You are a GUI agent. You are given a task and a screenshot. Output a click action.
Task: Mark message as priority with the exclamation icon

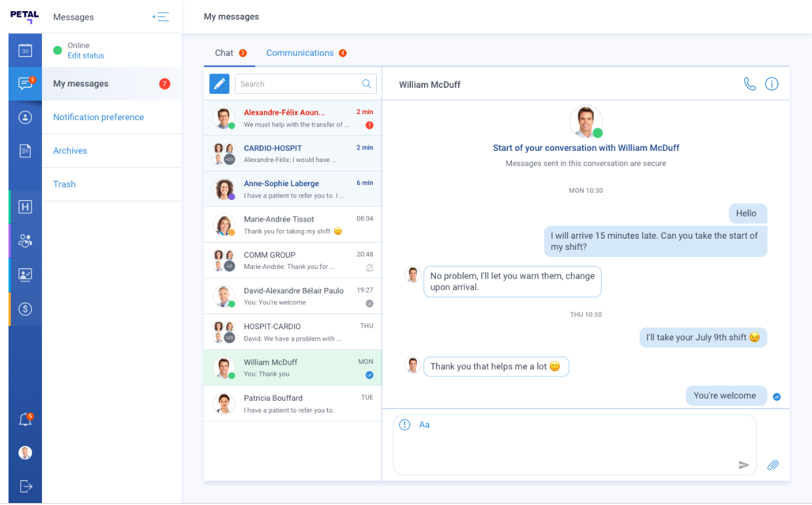click(404, 424)
